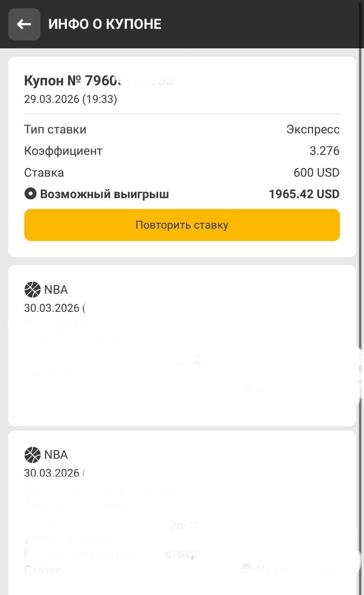This screenshot has width=364, height=595.
Task: Tap the ИНФО О КУПОНЕ header title
Action: point(105,24)
